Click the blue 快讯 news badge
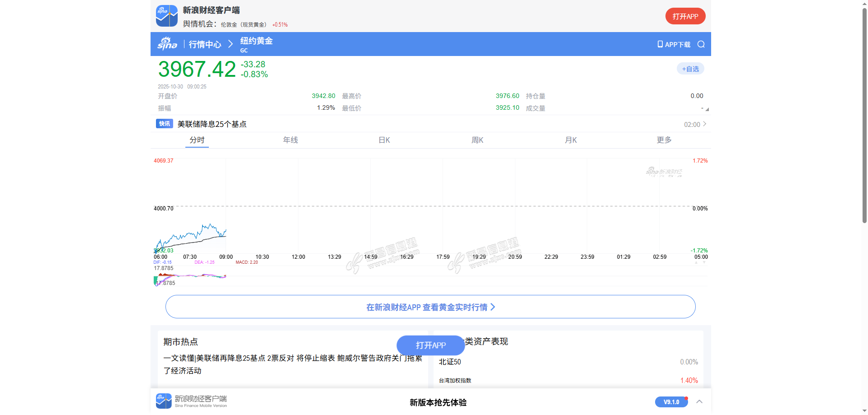The image size is (868, 415). 164,124
